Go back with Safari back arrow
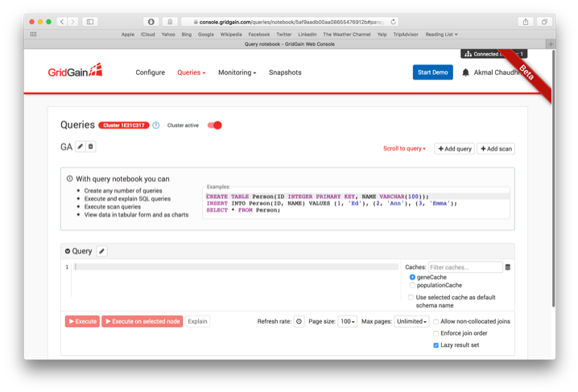This screenshot has width=578, height=392. tap(62, 22)
